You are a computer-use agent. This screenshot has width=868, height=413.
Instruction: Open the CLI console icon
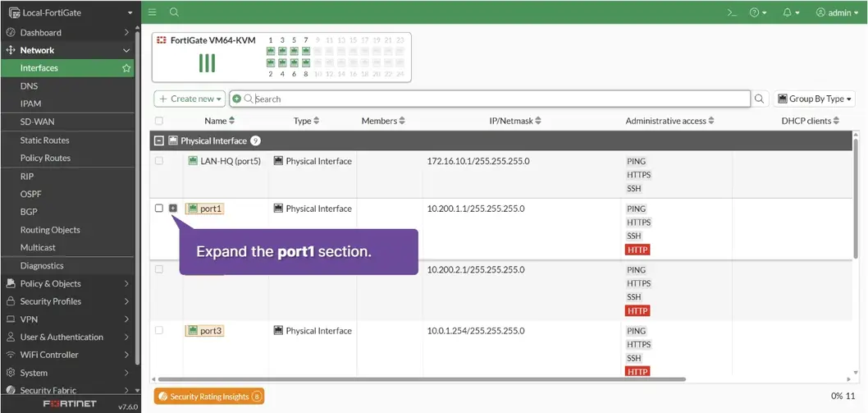click(732, 13)
